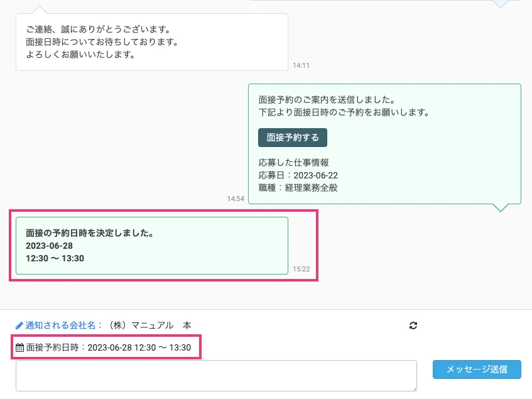
Task: Click the 14:54 timestamp
Action: tap(236, 199)
